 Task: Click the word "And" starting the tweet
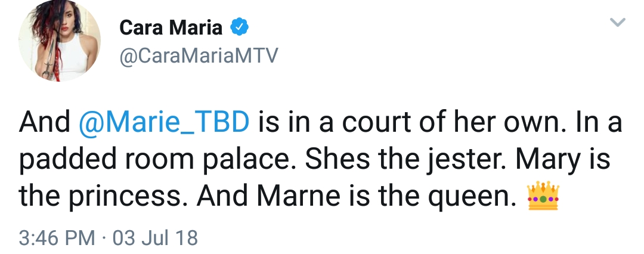(x=44, y=122)
